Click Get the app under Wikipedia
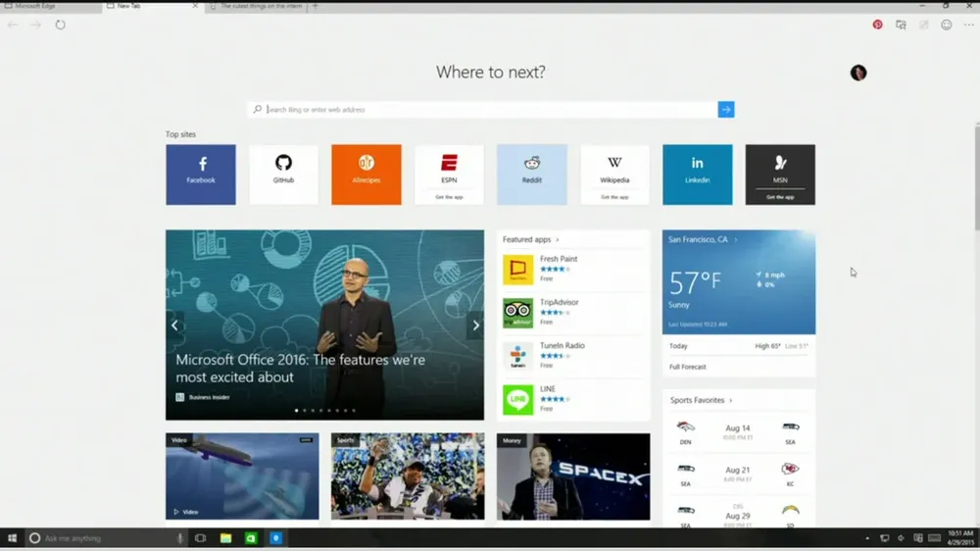The height and width of the screenshot is (551, 980). click(x=614, y=197)
